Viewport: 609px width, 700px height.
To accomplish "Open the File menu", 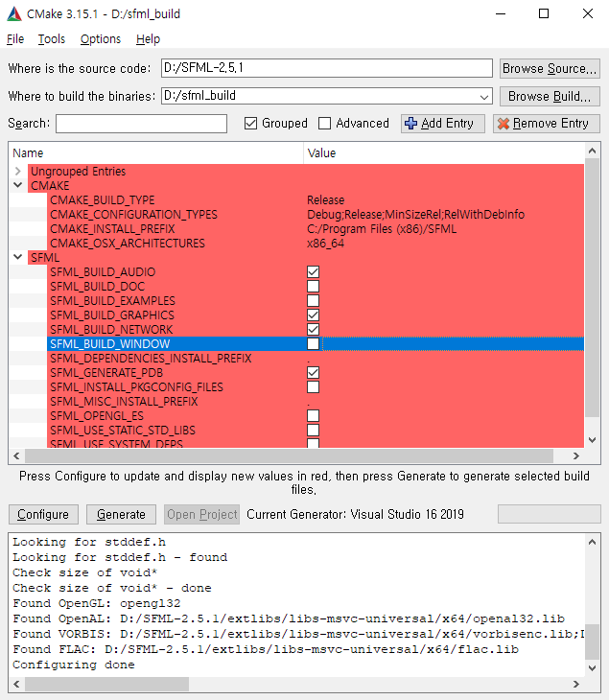I will 15,39.
